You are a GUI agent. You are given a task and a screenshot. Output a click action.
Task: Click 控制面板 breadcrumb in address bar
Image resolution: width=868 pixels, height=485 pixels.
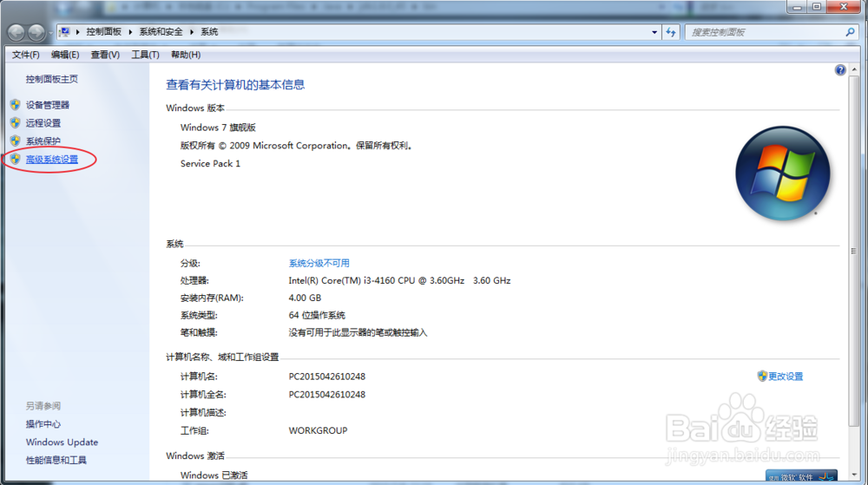103,32
